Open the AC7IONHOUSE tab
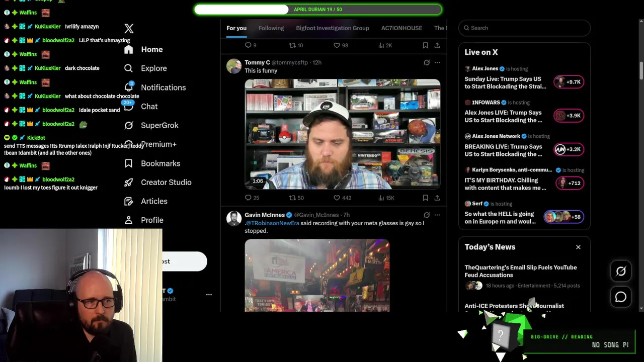The height and width of the screenshot is (362, 644). tap(401, 28)
